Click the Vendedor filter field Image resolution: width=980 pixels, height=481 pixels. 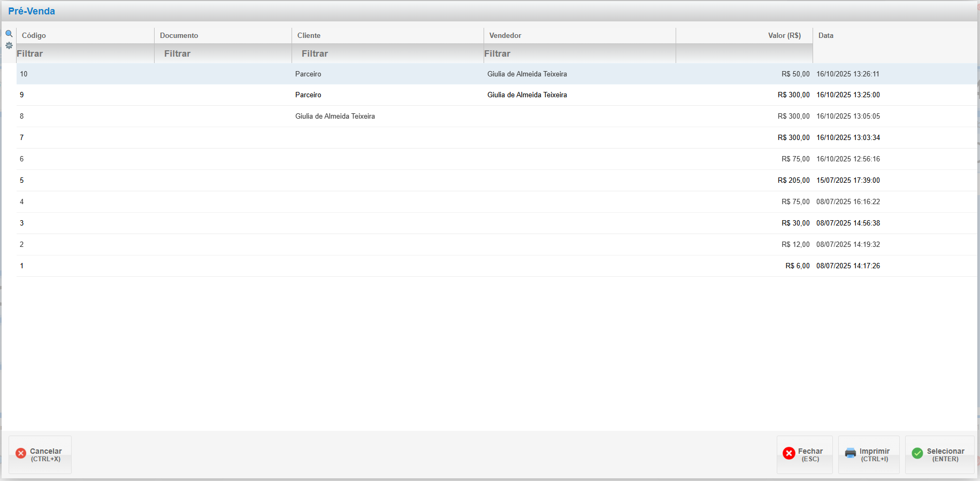pyautogui.click(x=579, y=53)
